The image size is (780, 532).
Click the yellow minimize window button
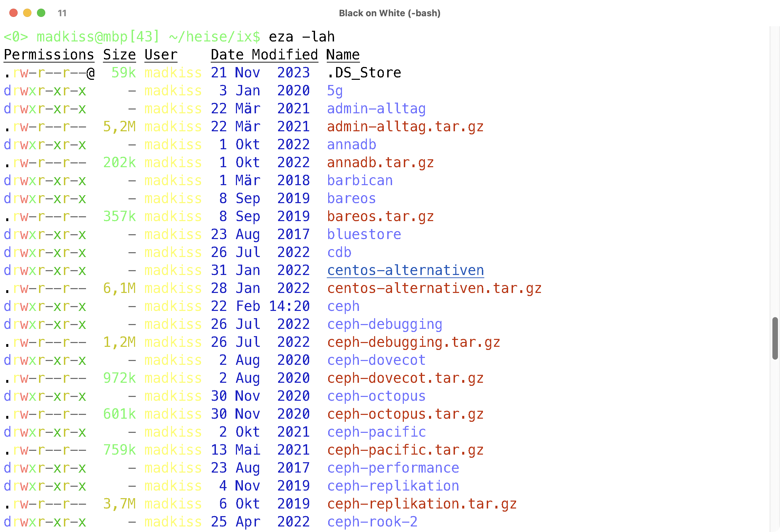(27, 13)
